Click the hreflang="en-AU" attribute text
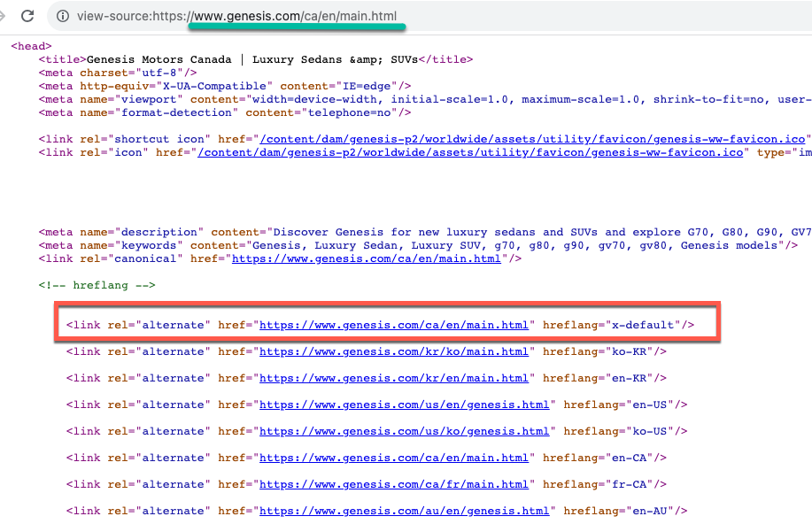Screen dimensions: 812x524 click(x=618, y=511)
